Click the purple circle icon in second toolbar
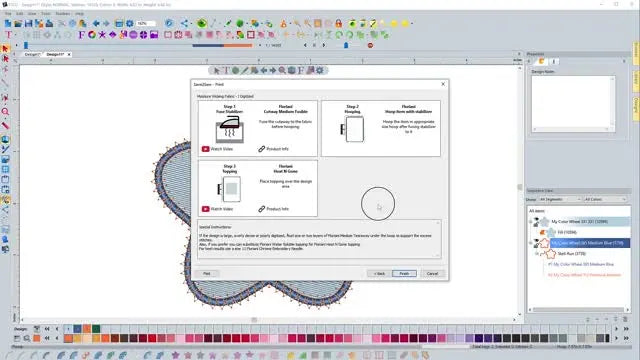This screenshot has width=640, height=360. coord(133,35)
